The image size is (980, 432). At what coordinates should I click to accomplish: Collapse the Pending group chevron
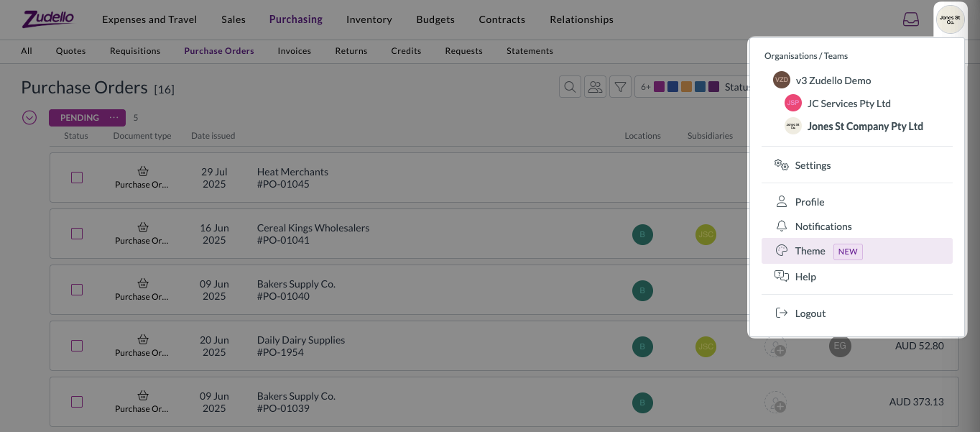coord(29,117)
